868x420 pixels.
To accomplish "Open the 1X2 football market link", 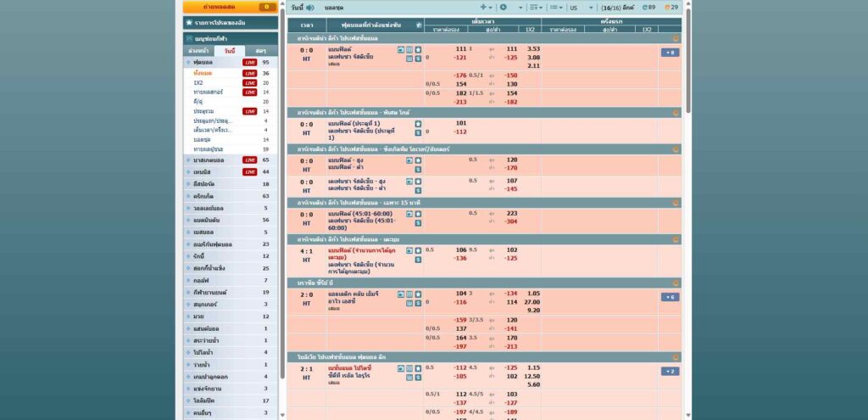I will [x=198, y=83].
